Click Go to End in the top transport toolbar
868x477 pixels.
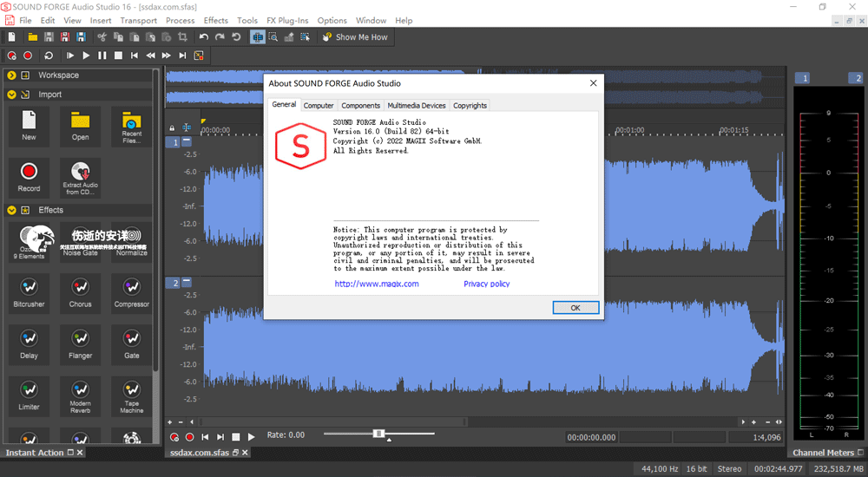182,56
